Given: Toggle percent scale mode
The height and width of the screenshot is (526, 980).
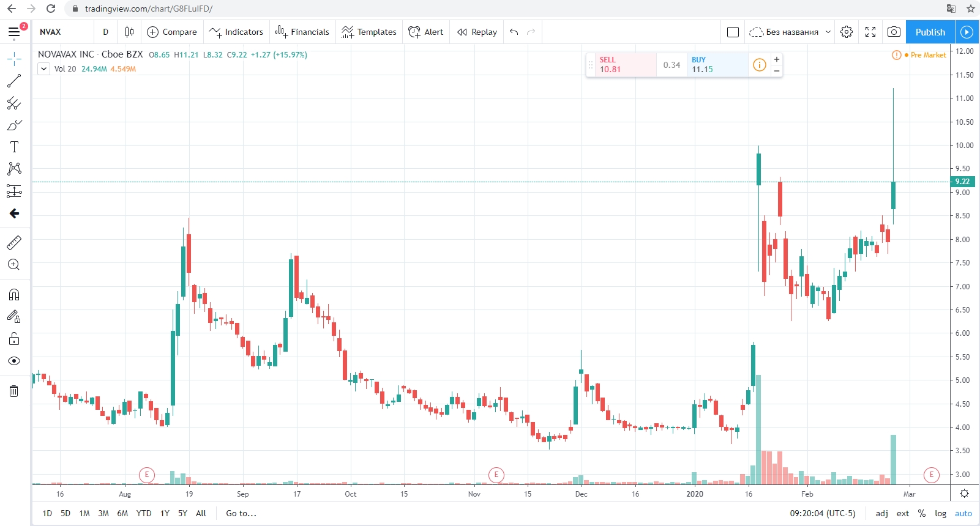Looking at the screenshot, I should tap(922, 513).
